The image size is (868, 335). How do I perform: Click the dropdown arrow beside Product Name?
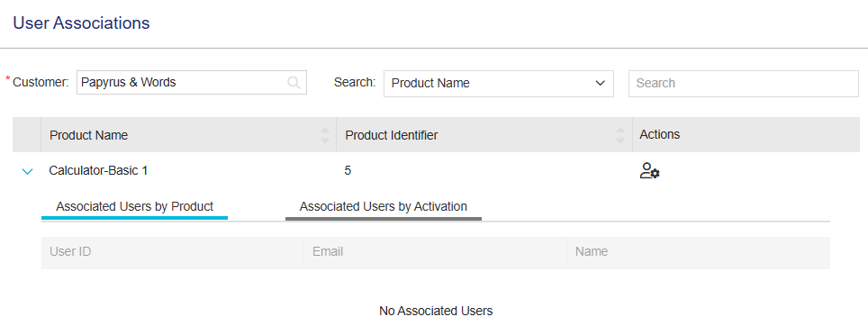600,84
